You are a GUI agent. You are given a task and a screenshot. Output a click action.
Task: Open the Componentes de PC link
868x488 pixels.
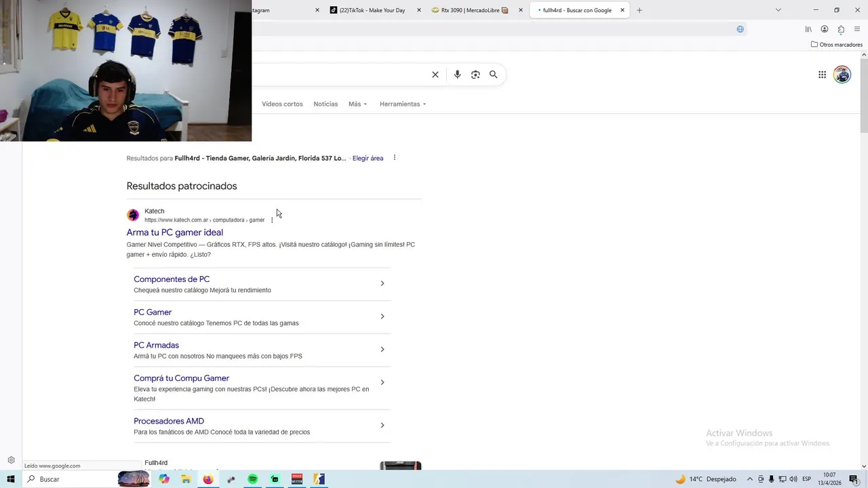pyautogui.click(x=172, y=279)
